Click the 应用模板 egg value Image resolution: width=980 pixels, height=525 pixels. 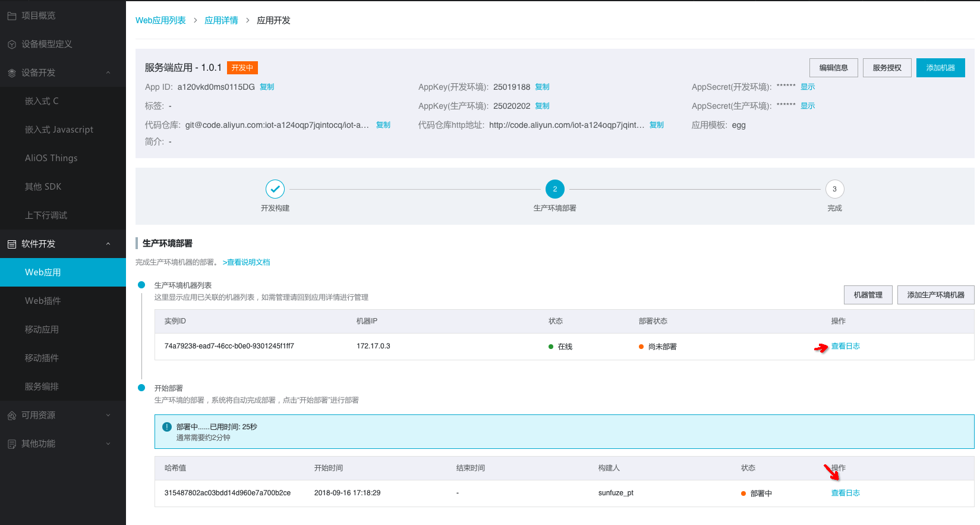[x=739, y=125]
